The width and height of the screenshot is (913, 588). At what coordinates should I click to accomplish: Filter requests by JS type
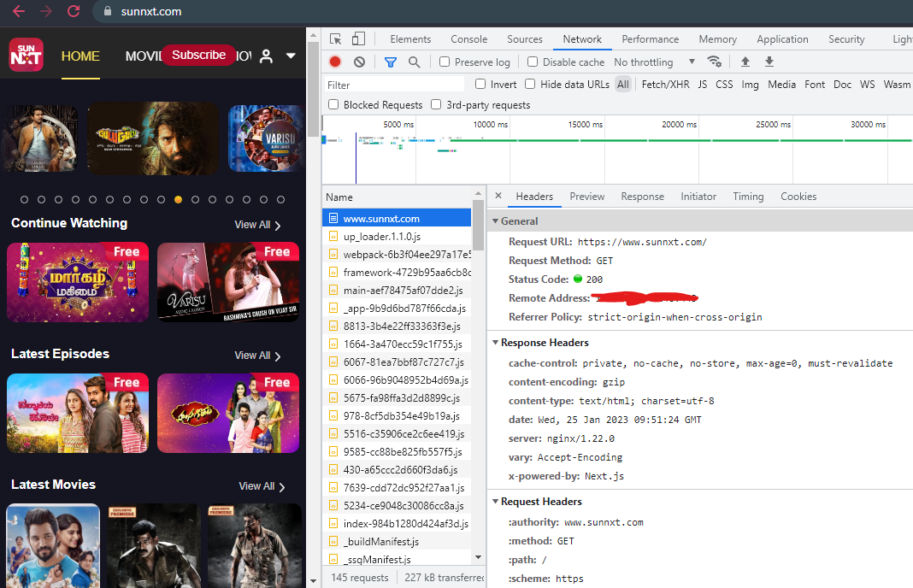point(702,84)
